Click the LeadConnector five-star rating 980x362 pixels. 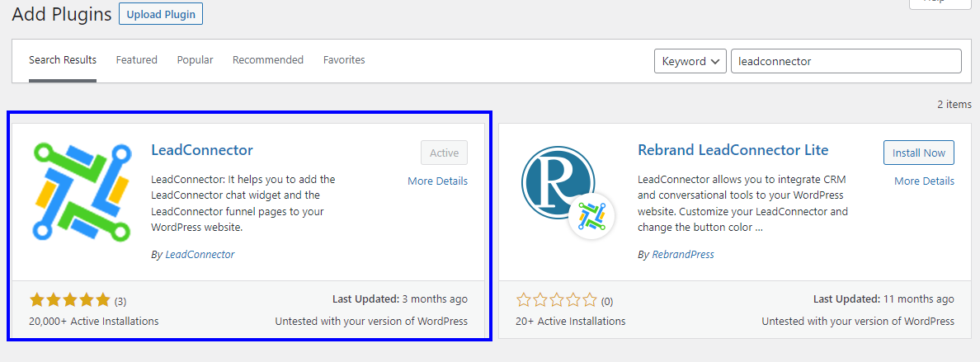tap(69, 300)
